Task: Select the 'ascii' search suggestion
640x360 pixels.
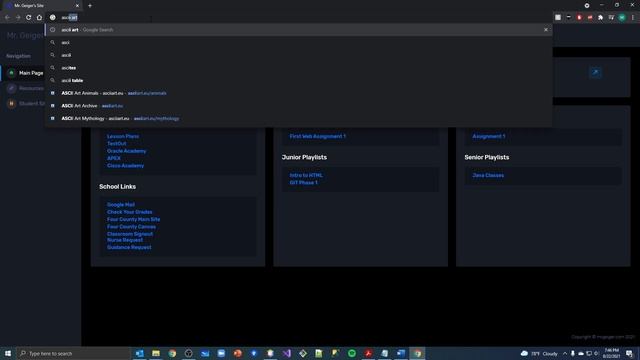Action: [299, 55]
